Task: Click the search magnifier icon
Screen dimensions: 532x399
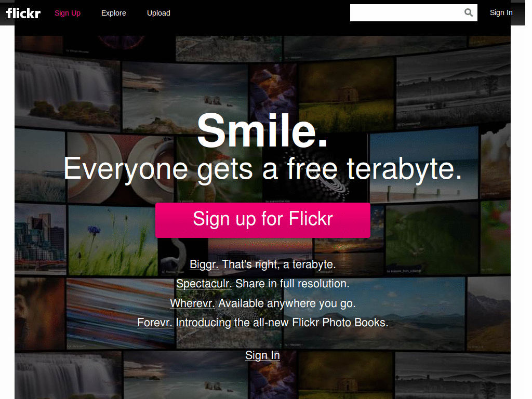Action: point(468,12)
